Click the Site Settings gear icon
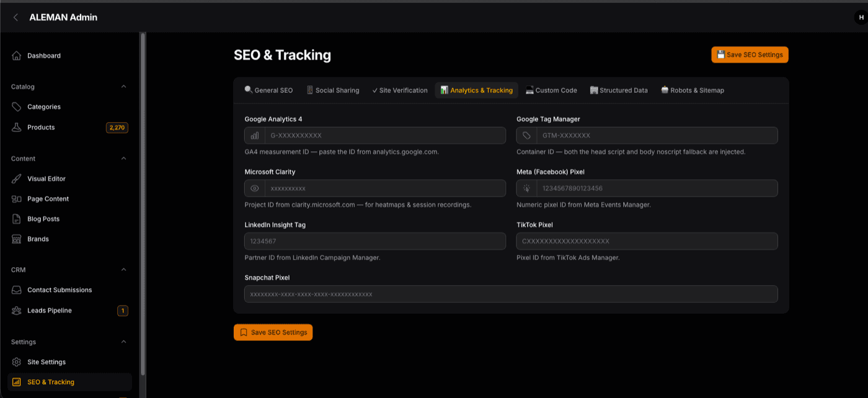This screenshot has height=398, width=868. pos(17,362)
